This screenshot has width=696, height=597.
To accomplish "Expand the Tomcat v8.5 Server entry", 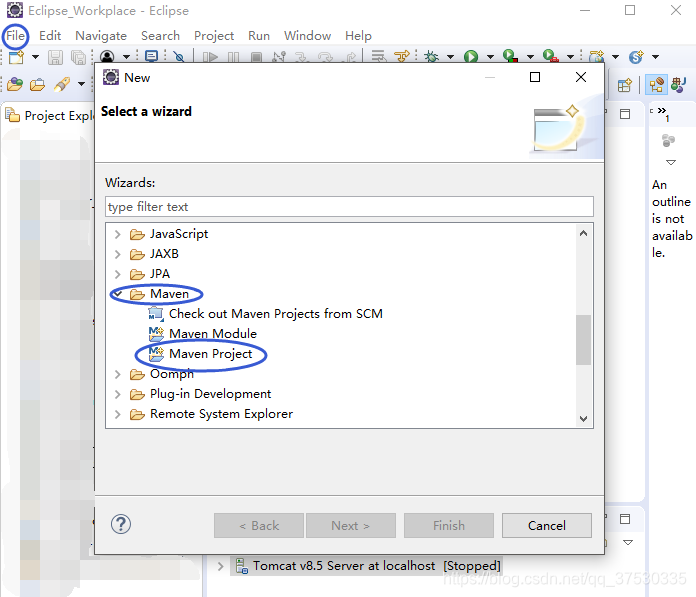I will pyautogui.click(x=220, y=566).
